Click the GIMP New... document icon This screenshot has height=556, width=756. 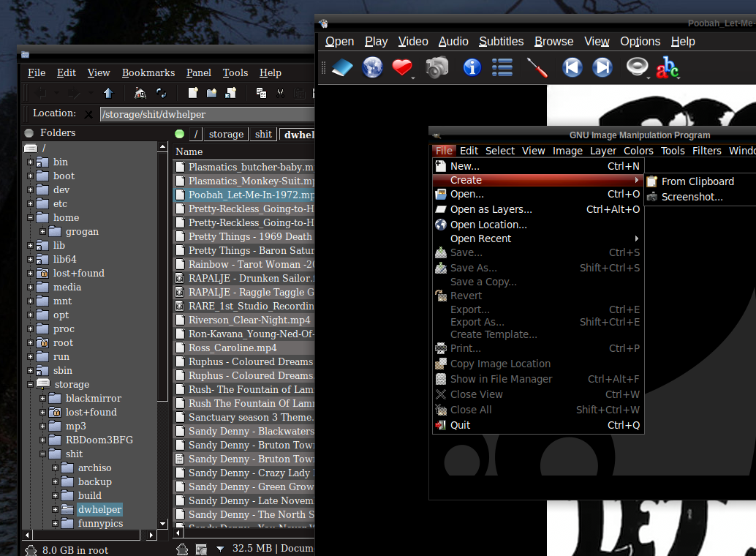[x=441, y=166]
